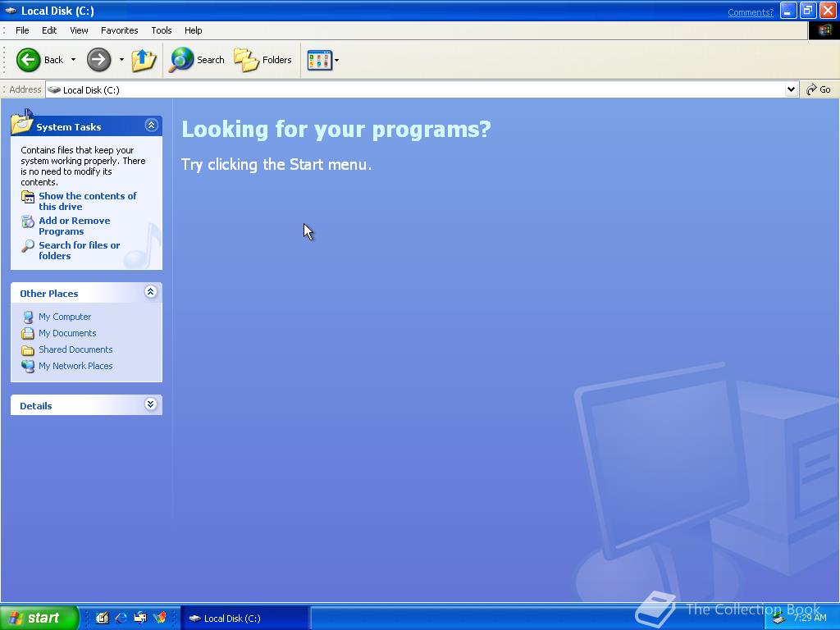Collapse the System Tasks panel
The height and width of the screenshot is (630, 840).
click(x=151, y=126)
